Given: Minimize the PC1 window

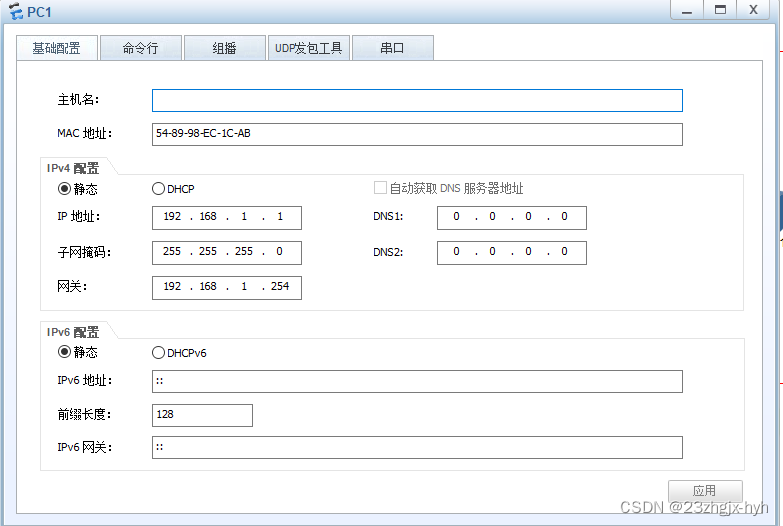Looking at the screenshot, I should 687,10.
